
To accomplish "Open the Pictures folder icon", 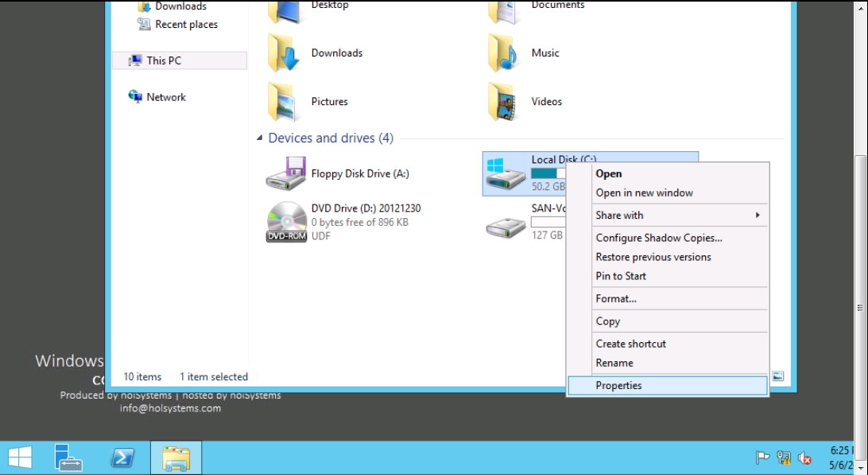I will pyautogui.click(x=284, y=102).
